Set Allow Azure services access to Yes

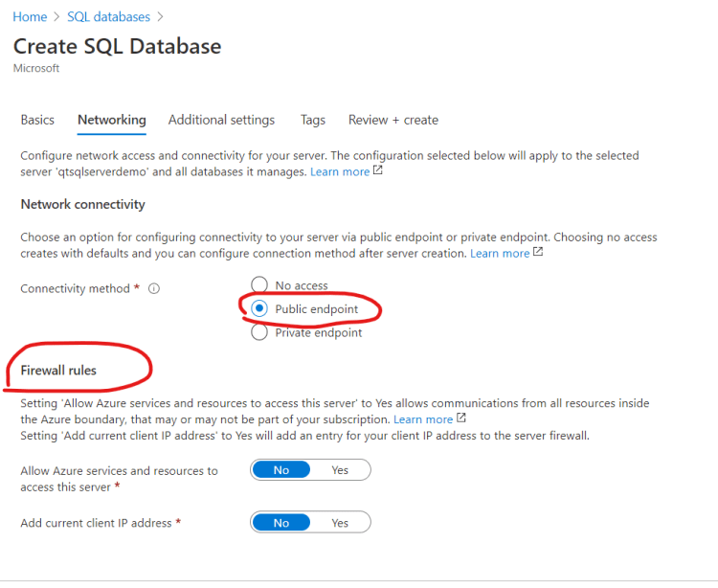340,470
